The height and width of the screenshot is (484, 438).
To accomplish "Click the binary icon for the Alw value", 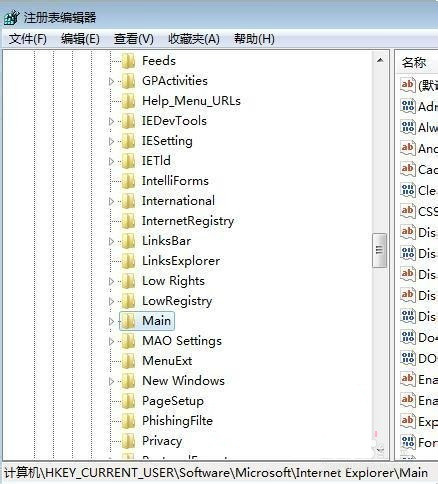I will (x=408, y=127).
